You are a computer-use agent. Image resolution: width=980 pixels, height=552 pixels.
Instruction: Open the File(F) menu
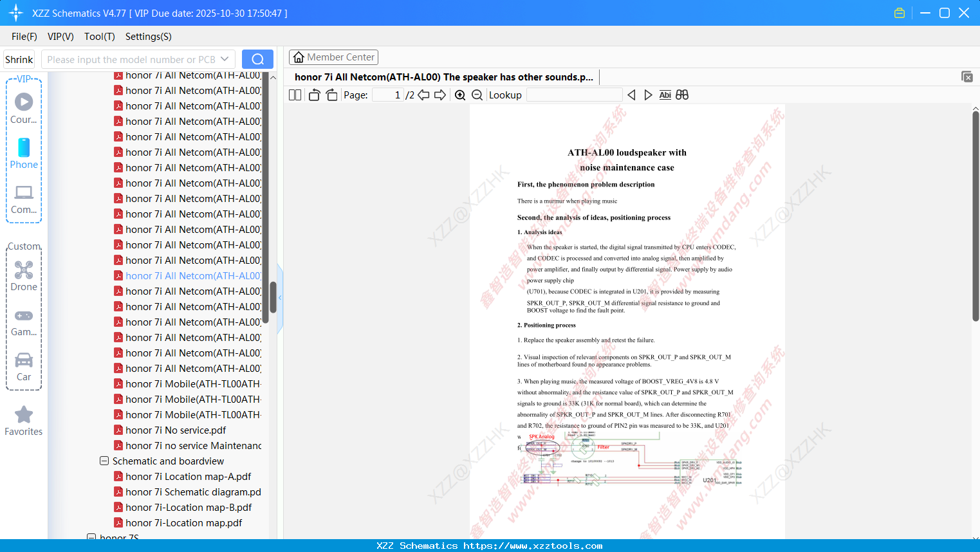pyautogui.click(x=24, y=37)
